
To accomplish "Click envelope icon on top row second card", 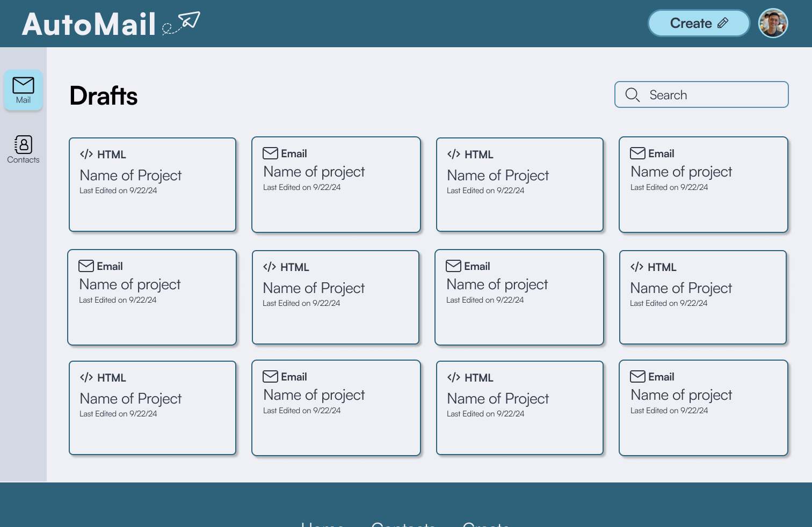I will tap(270, 153).
